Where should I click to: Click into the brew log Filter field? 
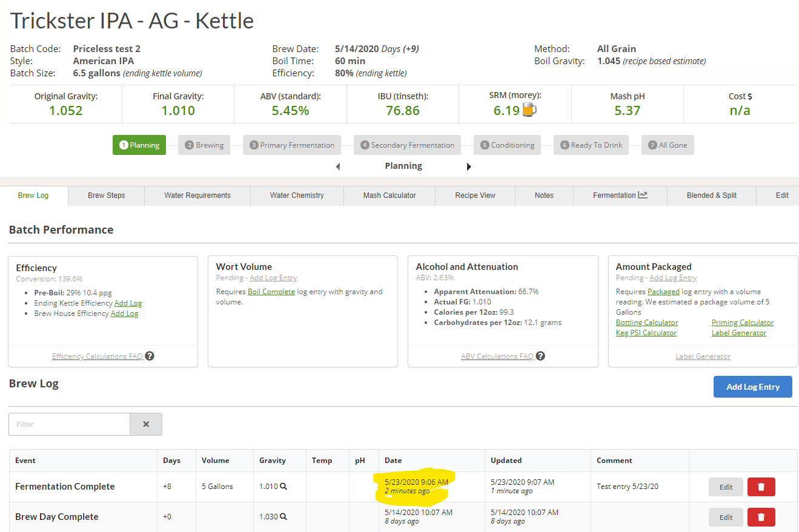(69, 424)
